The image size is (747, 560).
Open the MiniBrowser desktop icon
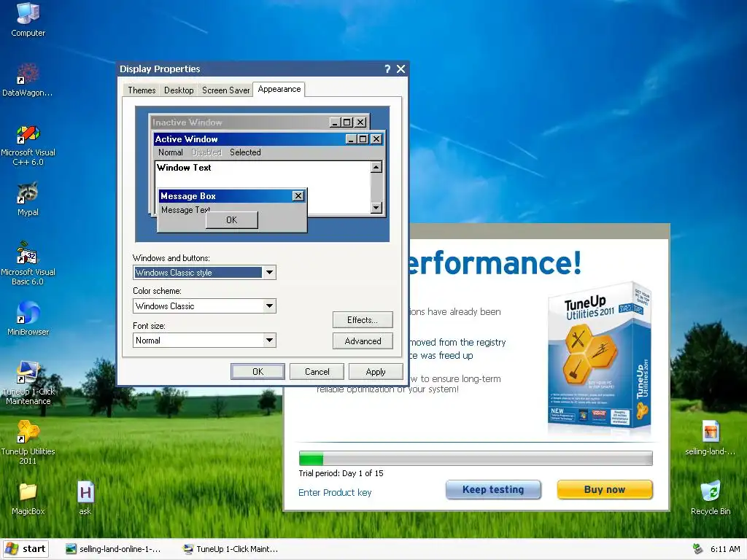coord(28,318)
